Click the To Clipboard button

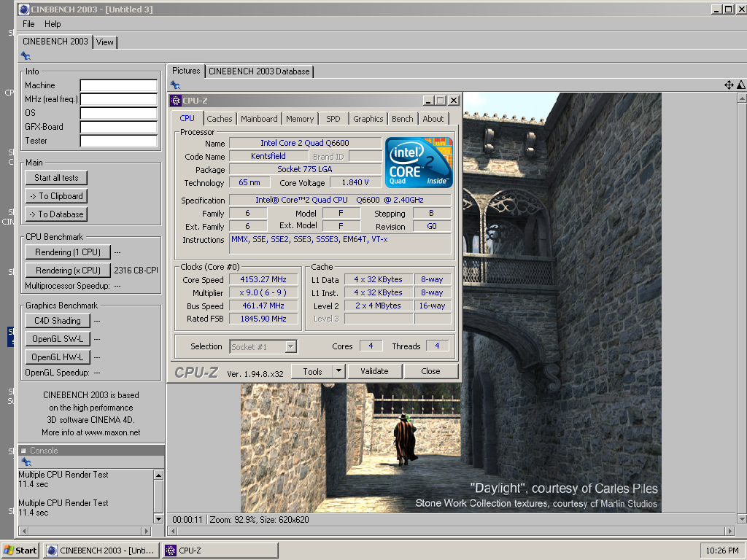56,195
